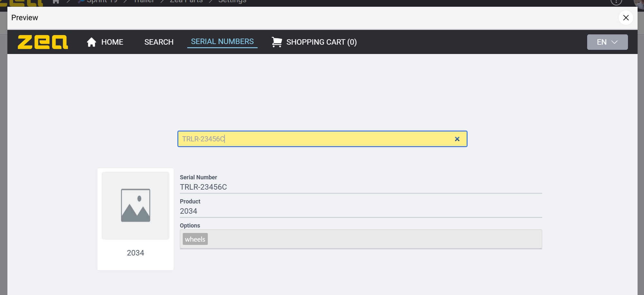Open SHOPPING CART (0) link

pyautogui.click(x=321, y=42)
